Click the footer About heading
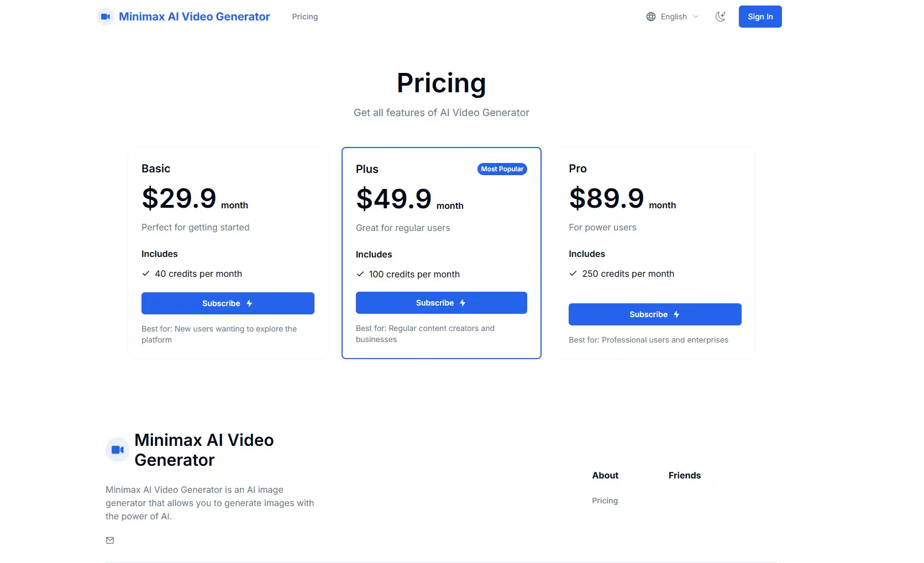924x563 pixels. coord(605,475)
